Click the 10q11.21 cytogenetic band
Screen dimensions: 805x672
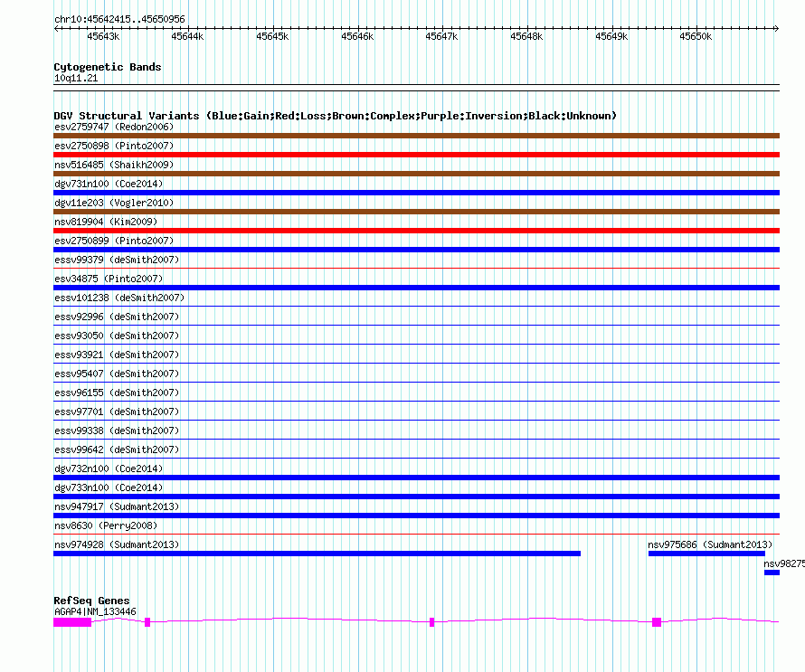click(x=76, y=79)
